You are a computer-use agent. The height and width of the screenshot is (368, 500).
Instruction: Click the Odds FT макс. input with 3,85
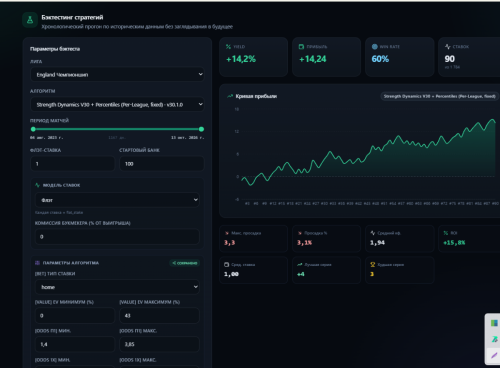[159, 344]
